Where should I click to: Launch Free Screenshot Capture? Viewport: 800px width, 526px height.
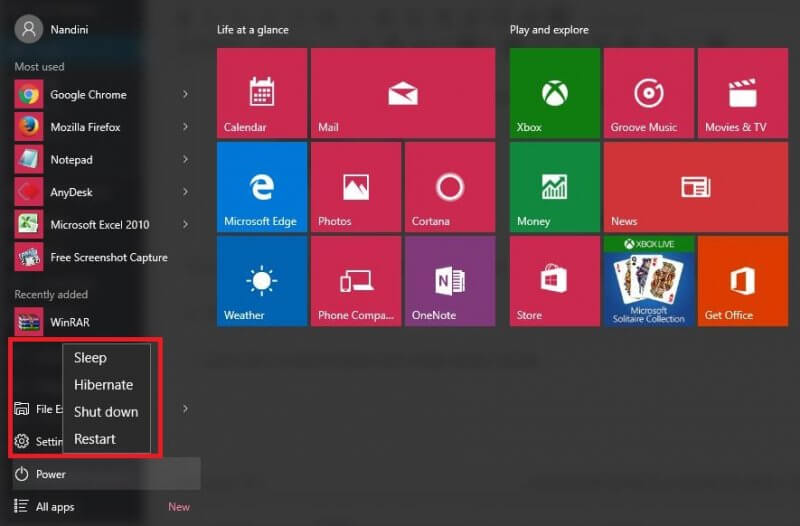coord(102,257)
